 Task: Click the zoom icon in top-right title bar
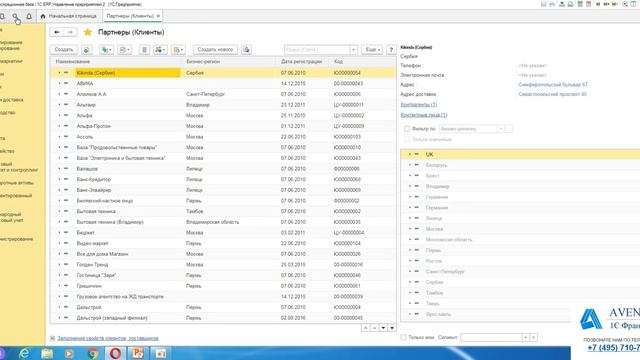[x=625, y=4]
